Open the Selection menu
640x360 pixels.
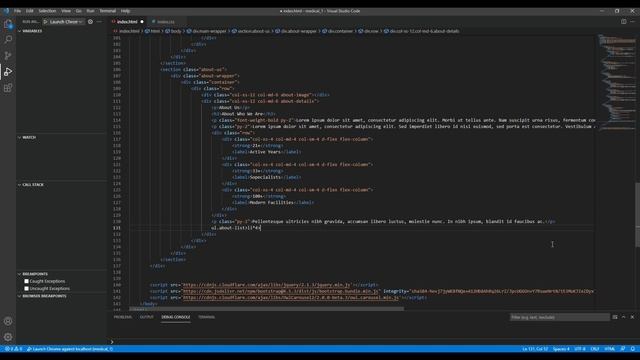coord(47,11)
